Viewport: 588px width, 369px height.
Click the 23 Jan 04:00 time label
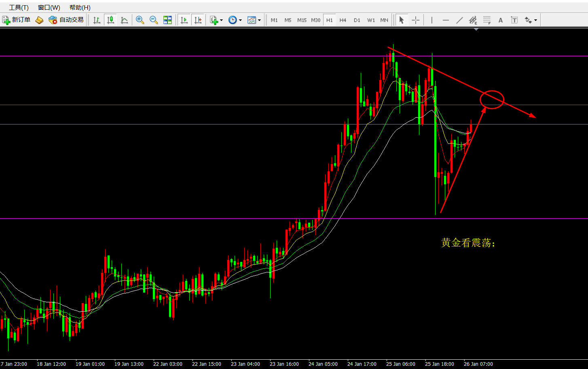coord(245,364)
